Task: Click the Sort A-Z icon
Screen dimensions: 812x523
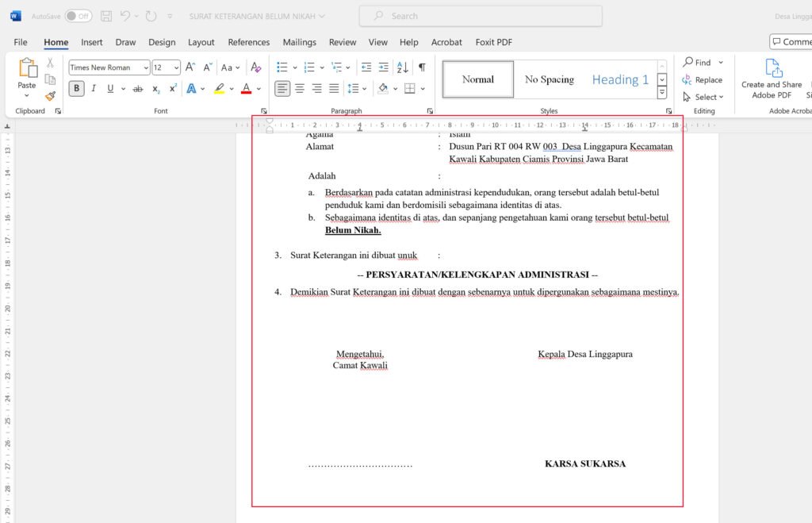Action: coord(402,67)
